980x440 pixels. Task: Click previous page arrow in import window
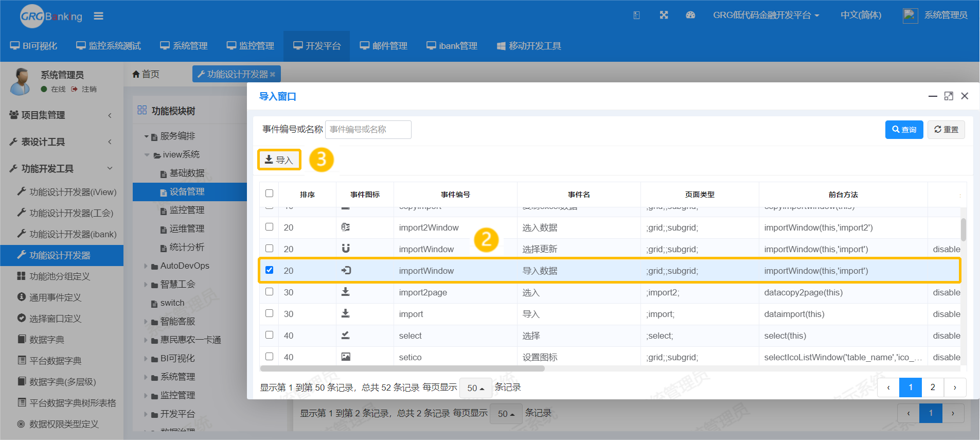[888, 388]
